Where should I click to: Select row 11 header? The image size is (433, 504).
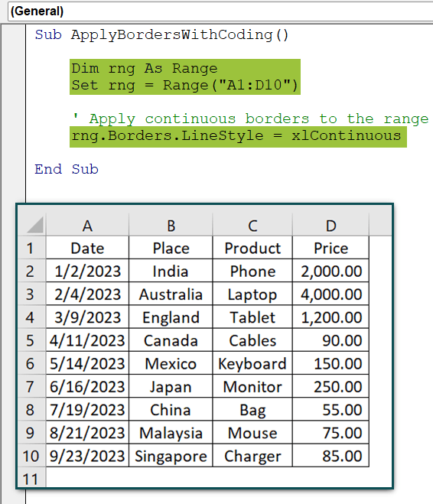(31, 478)
